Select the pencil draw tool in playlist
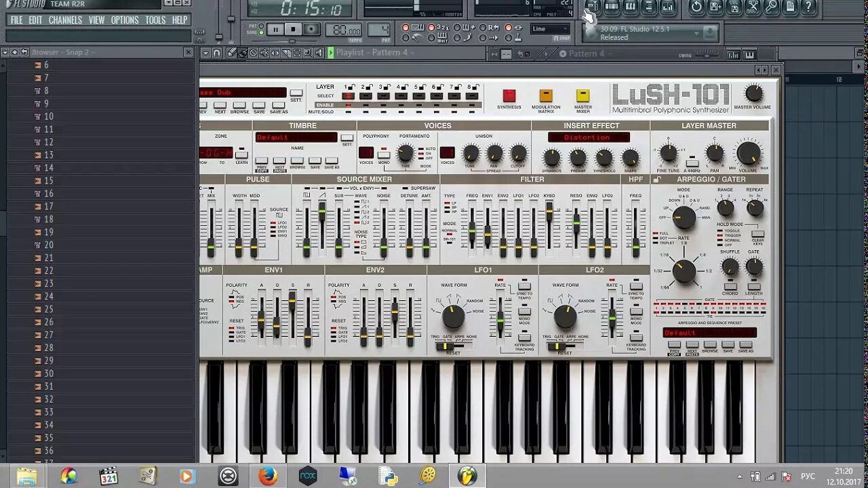Screen dimensions: 868x488 (231, 53)
